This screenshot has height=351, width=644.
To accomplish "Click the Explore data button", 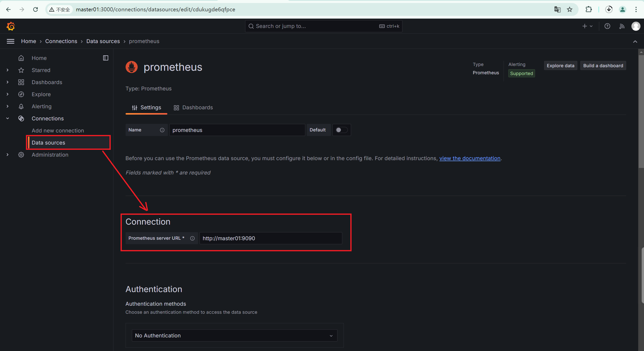I will (x=560, y=66).
